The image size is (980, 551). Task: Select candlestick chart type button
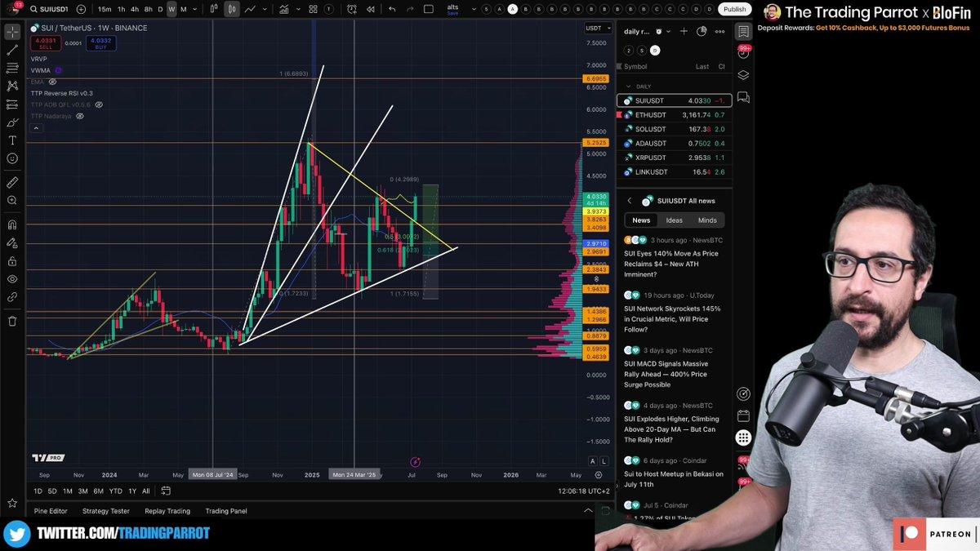pos(232,9)
